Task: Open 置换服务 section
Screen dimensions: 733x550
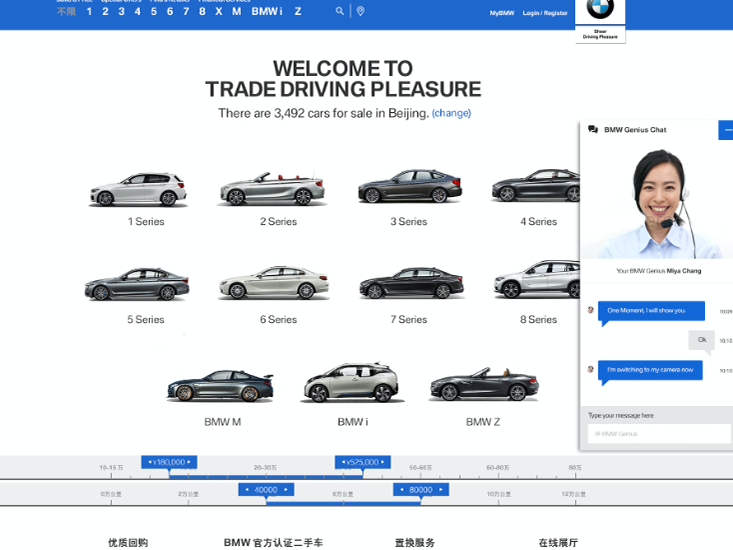Action: (415, 543)
